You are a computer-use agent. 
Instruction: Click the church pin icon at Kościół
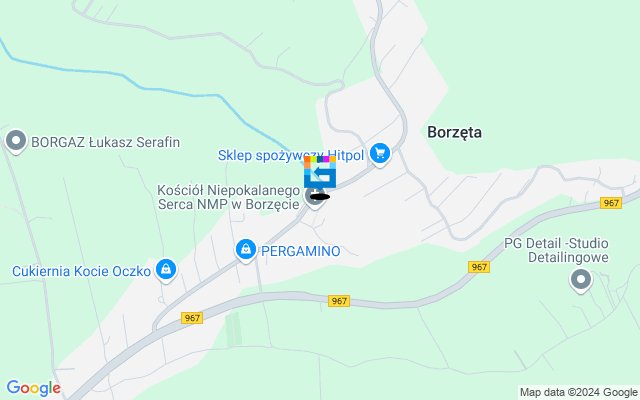315,198
